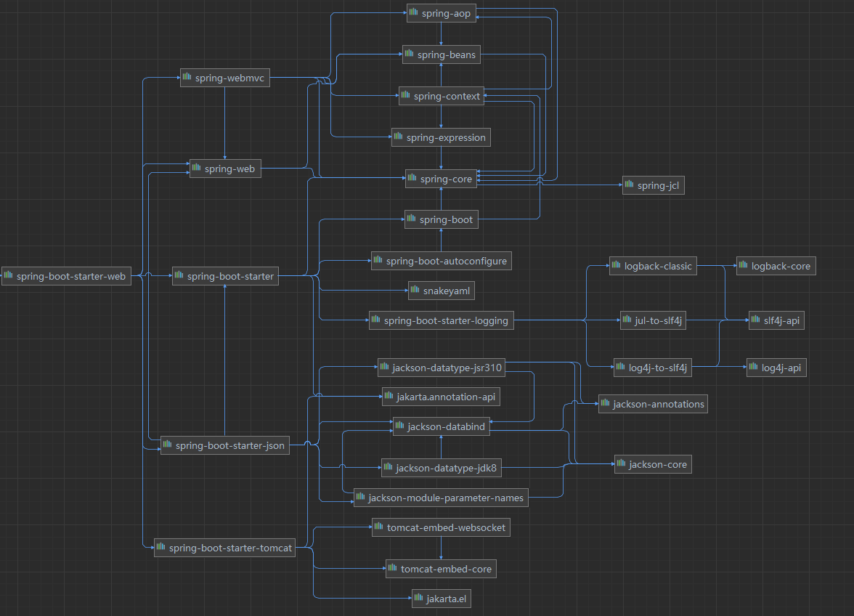Screen dimensions: 854x616
Task: Select the spring-web dependency node
Action: [225, 169]
